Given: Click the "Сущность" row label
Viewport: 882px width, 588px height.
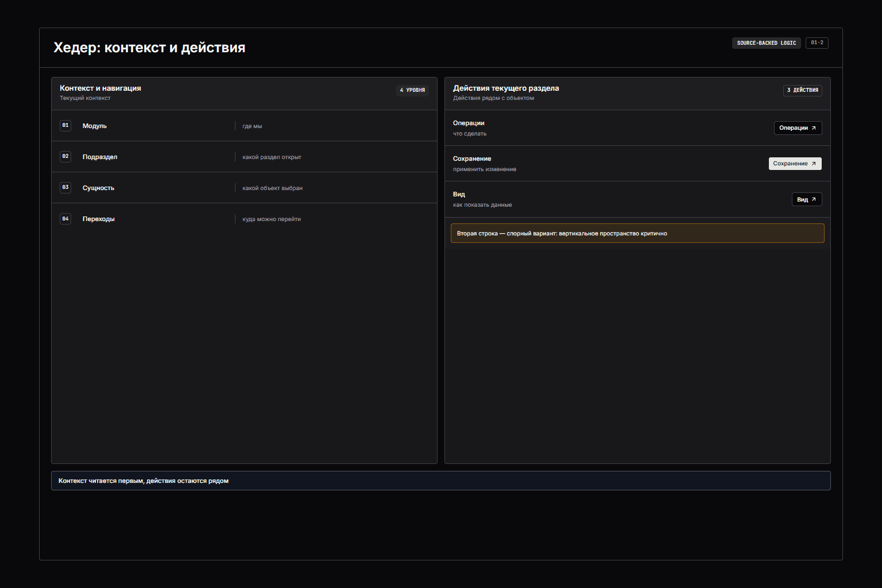Looking at the screenshot, I should coord(98,188).
